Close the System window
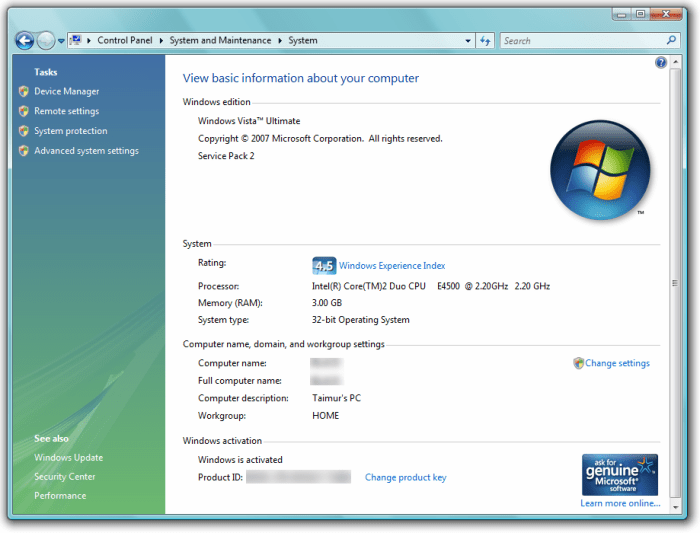Image resolution: width=700 pixels, height=533 pixels. [x=666, y=14]
